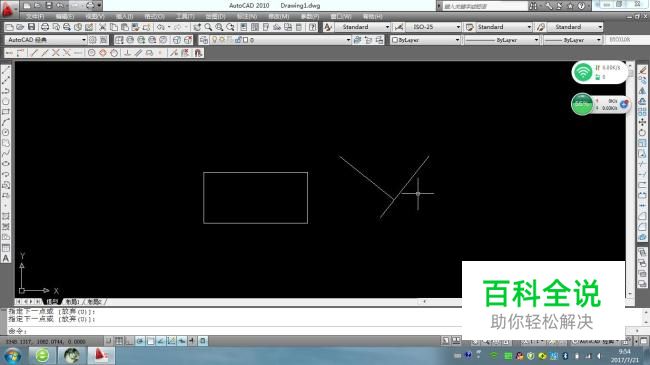This screenshot has height=365, width=650.
Task: Click the binoculars search icon in title bar
Action: click(x=533, y=6)
